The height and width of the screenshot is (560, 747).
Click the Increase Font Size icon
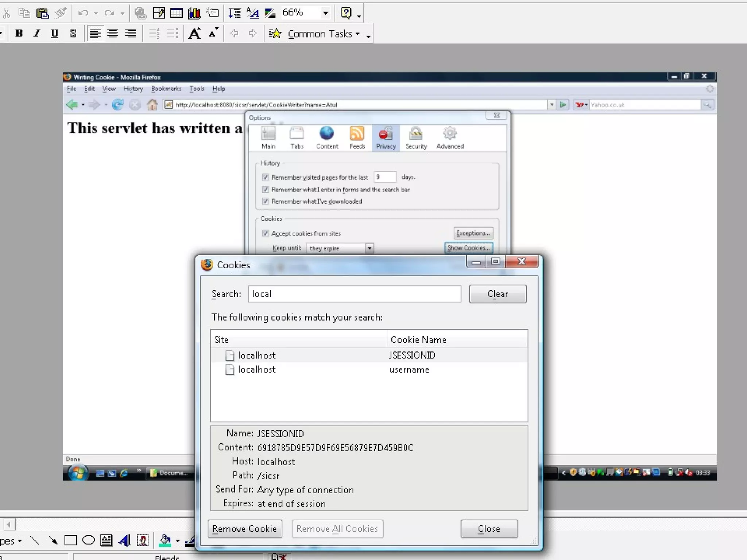(x=194, y=34)
